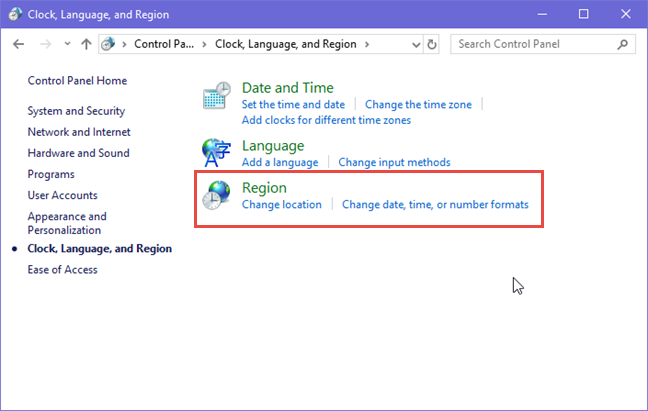Click the forward arrow navigation button
The width and height of the screenshot is (648, 411).
pyautogui.click(x=45, y=44)
